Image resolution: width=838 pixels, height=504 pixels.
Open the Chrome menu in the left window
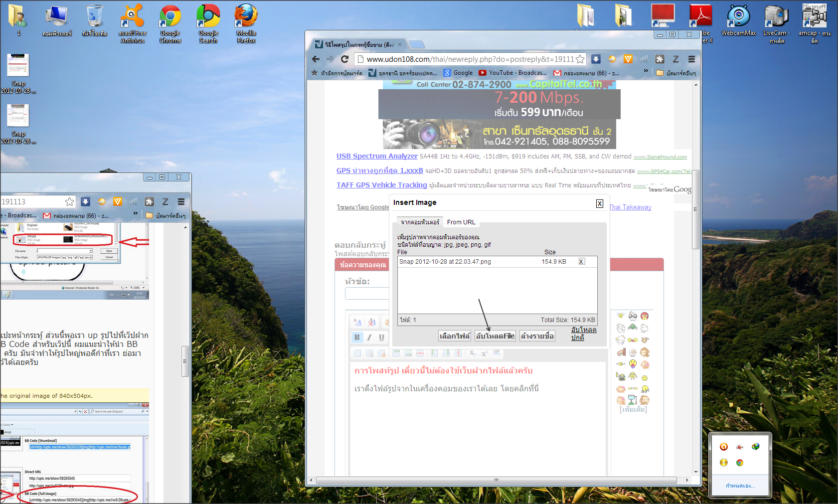[x=181, y=202]
